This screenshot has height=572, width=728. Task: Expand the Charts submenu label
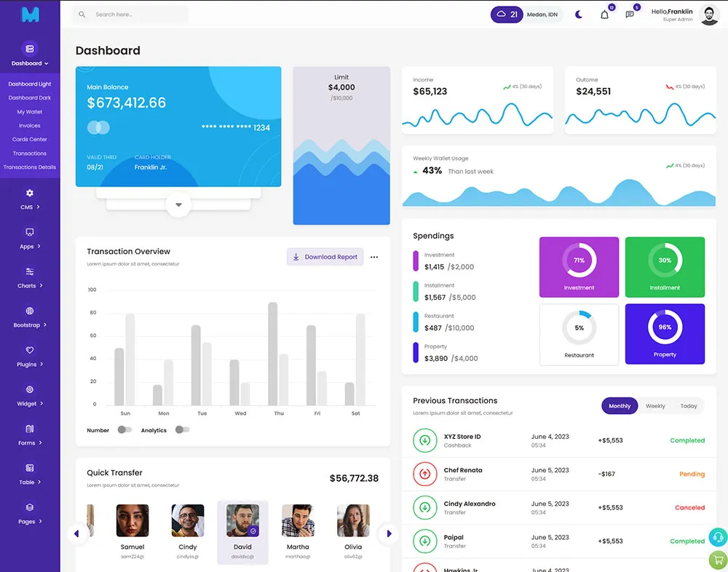(30, 285)
